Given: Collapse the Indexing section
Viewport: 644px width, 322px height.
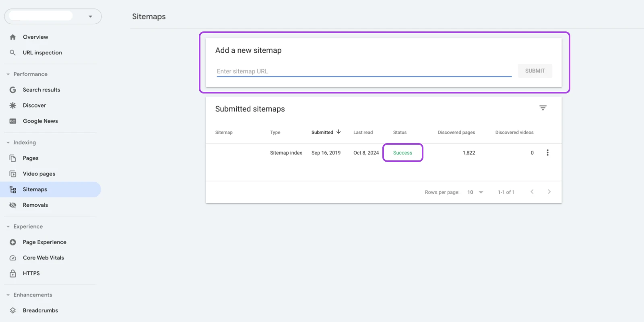Looking at the screenshot, I should click(x=8, y=143).
